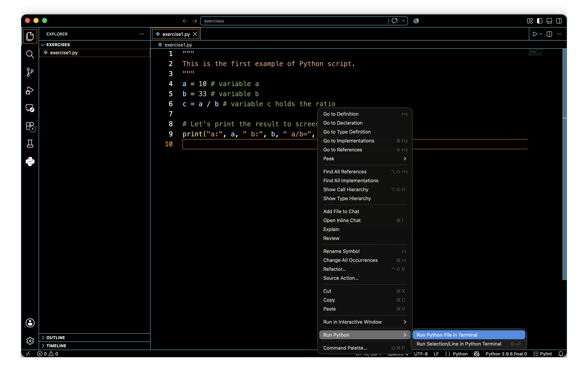Choose Command Palette... entry

coord(365,348)
